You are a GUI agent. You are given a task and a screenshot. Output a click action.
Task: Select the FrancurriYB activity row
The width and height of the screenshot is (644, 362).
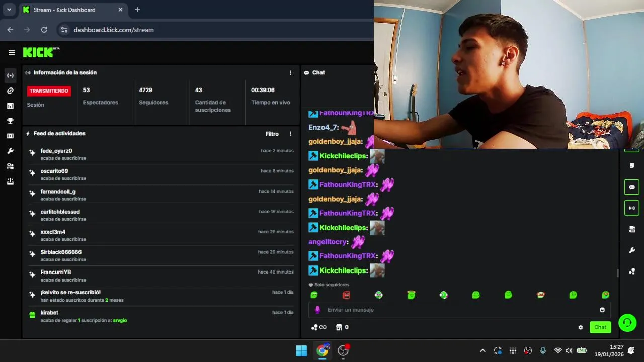pos(161,276)
